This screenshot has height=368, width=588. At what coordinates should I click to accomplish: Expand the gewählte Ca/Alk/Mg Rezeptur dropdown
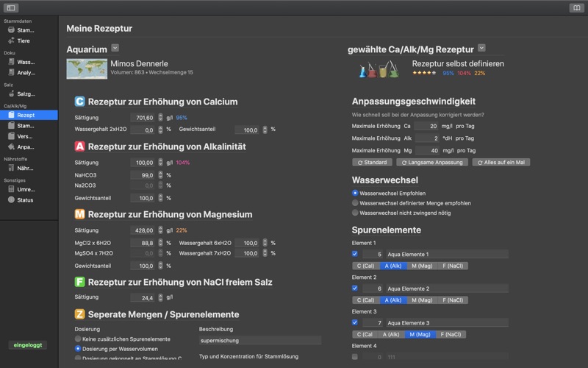point(481,48)
